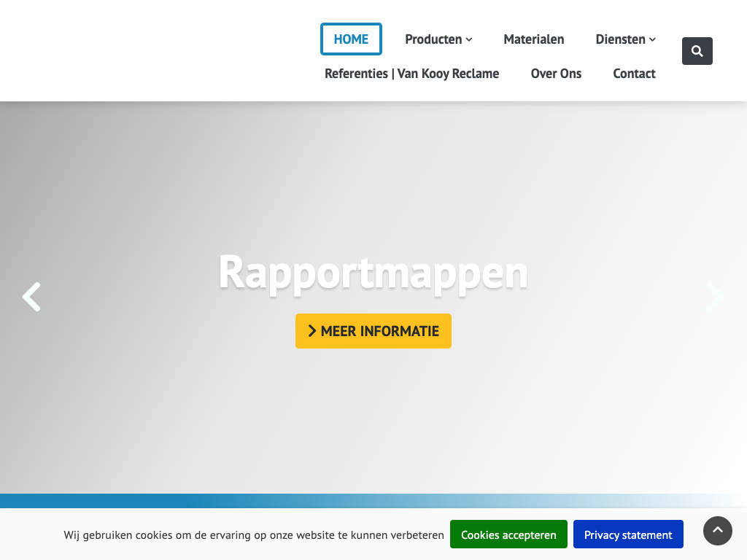Click the cookie notice text
Screen dimensions: 747x560
(253, 535)
